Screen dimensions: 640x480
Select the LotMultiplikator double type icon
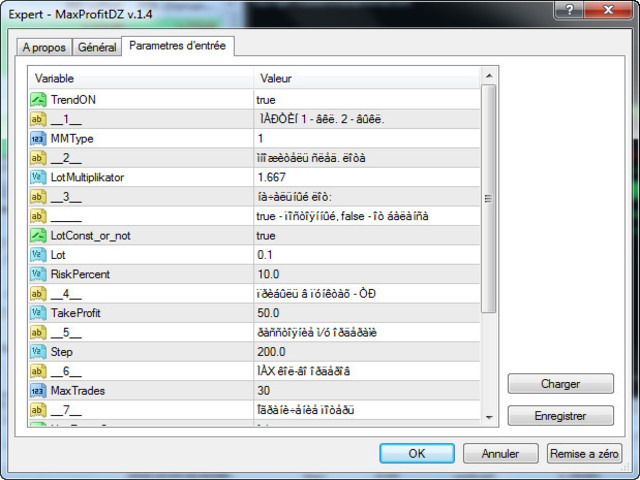38,177
